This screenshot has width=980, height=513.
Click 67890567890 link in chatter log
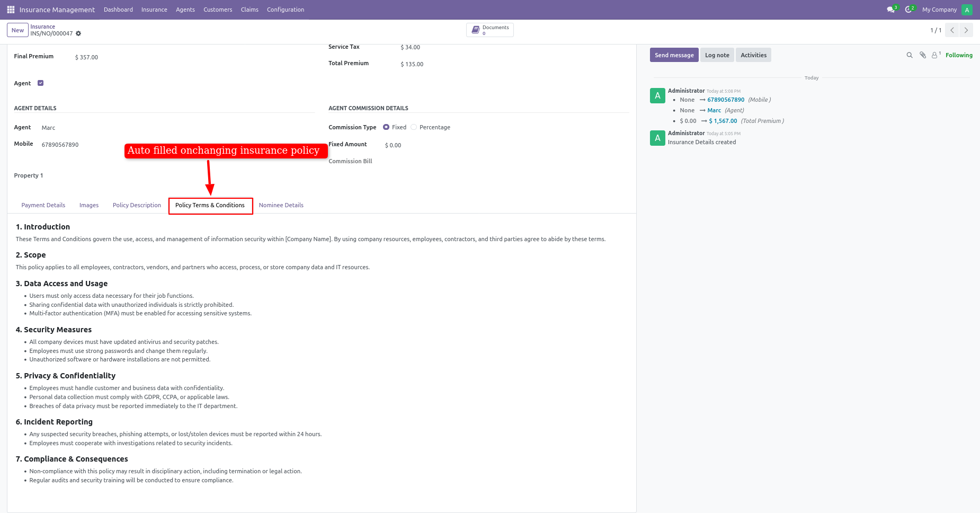click(x=726, y=100)
